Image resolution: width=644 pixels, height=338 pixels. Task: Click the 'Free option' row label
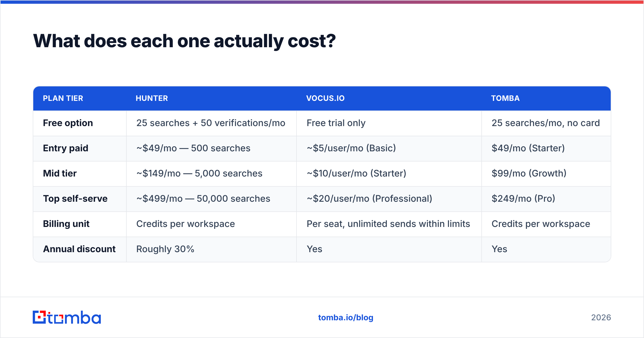click(x=68, y=123)
